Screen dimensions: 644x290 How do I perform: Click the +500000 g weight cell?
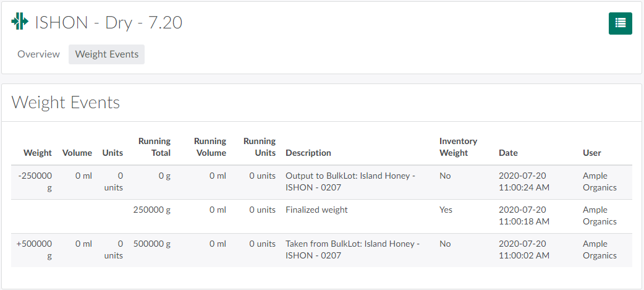[x=34, y=250]
